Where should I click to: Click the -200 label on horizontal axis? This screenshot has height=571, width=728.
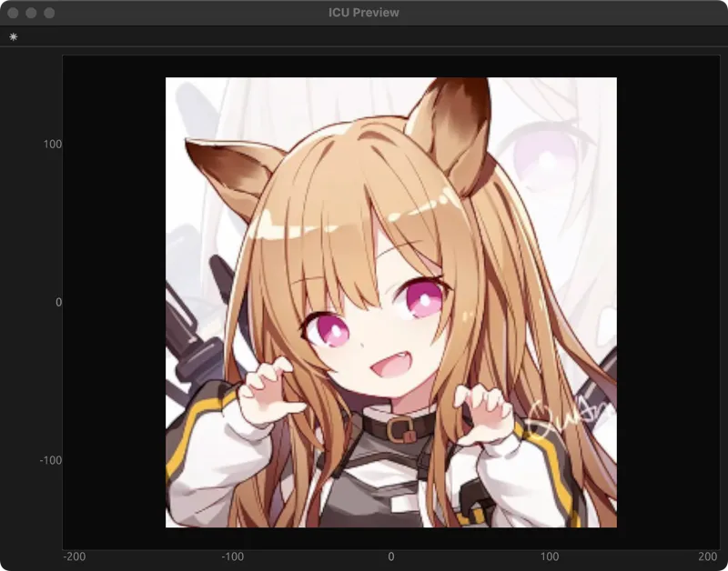[x=75, y=556]
